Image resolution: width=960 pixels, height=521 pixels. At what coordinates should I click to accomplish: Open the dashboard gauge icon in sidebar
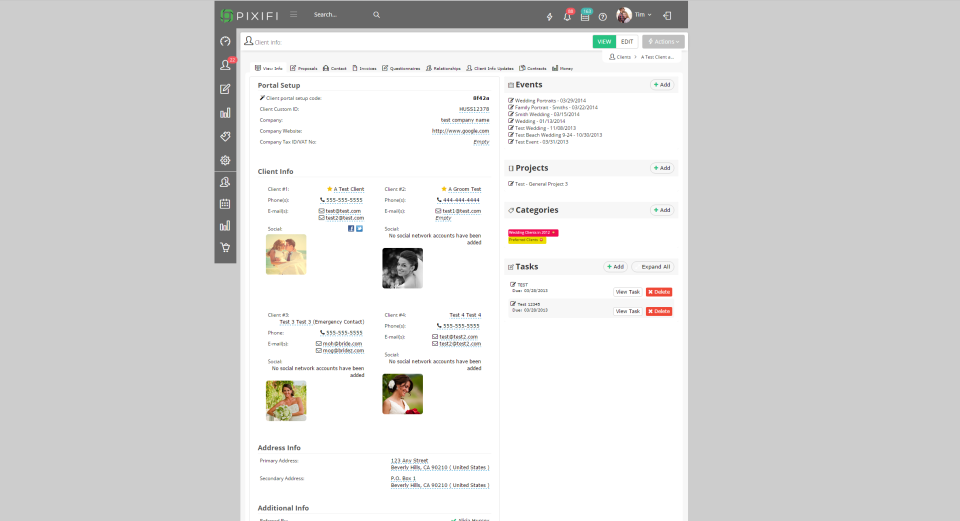tap(225, 42)
